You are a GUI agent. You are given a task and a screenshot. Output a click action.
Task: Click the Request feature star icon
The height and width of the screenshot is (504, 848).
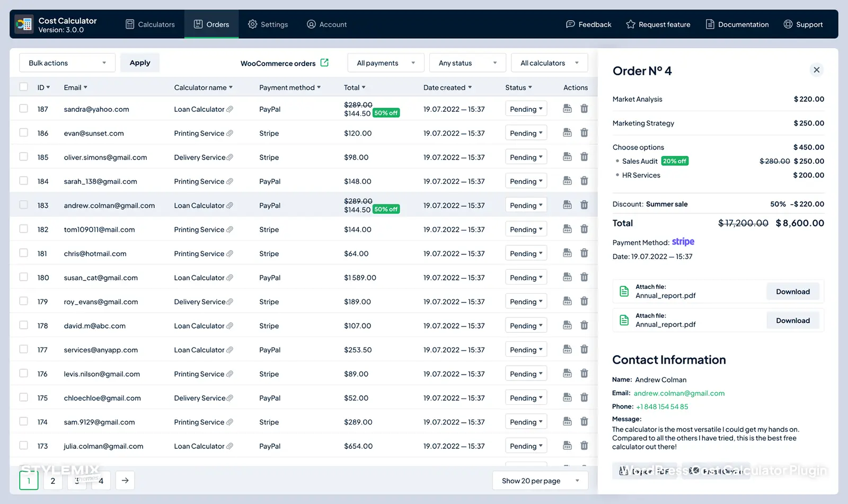click(x=630, y=24)
